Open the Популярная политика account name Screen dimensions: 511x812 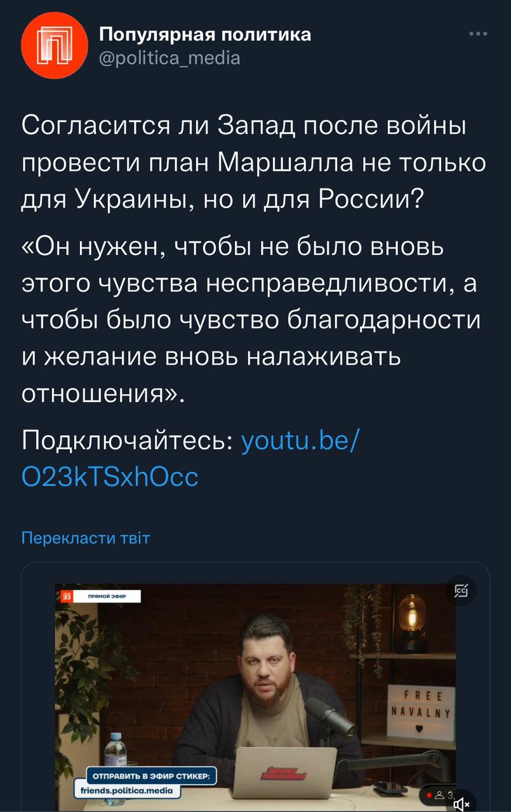(206, 34)
